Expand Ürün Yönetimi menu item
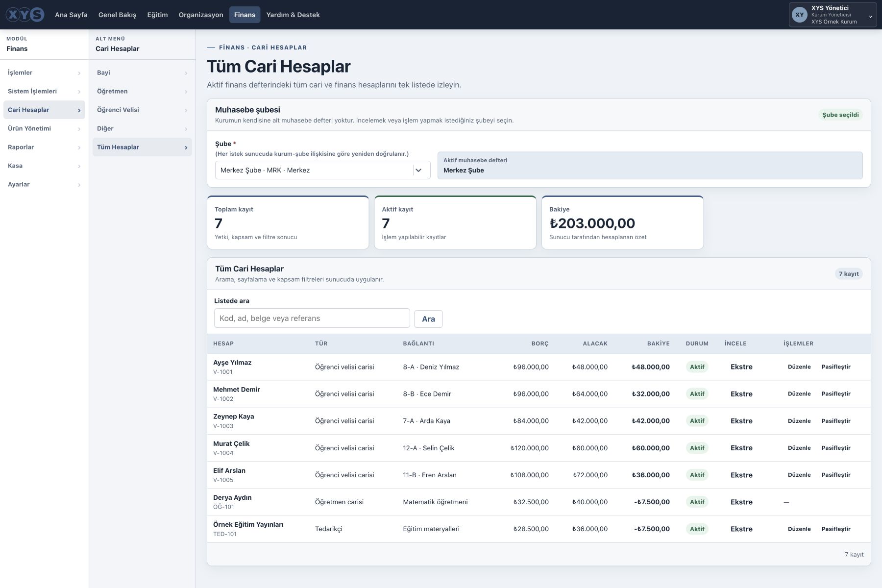This screenshot has height=588, width=882. click(x=44, y=128)
